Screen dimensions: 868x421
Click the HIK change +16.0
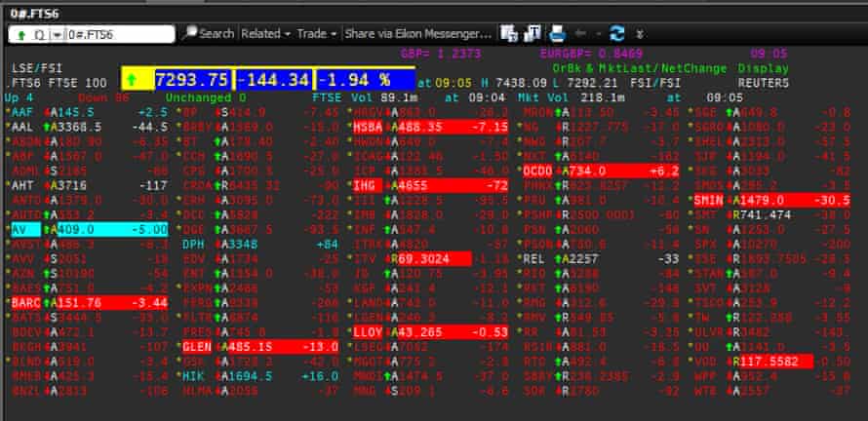320,375
